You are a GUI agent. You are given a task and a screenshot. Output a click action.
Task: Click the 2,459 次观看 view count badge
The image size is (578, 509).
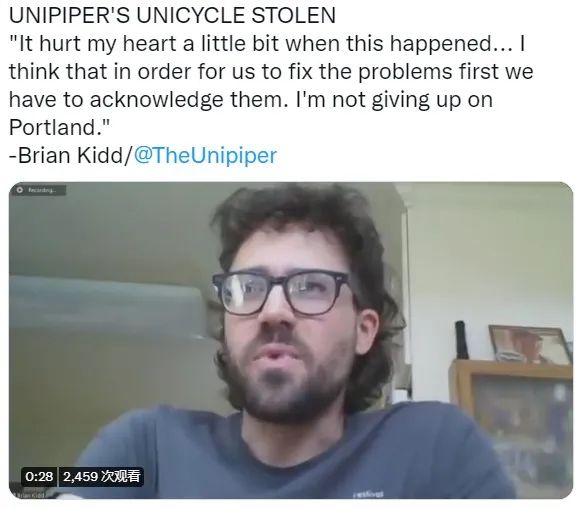101,477
